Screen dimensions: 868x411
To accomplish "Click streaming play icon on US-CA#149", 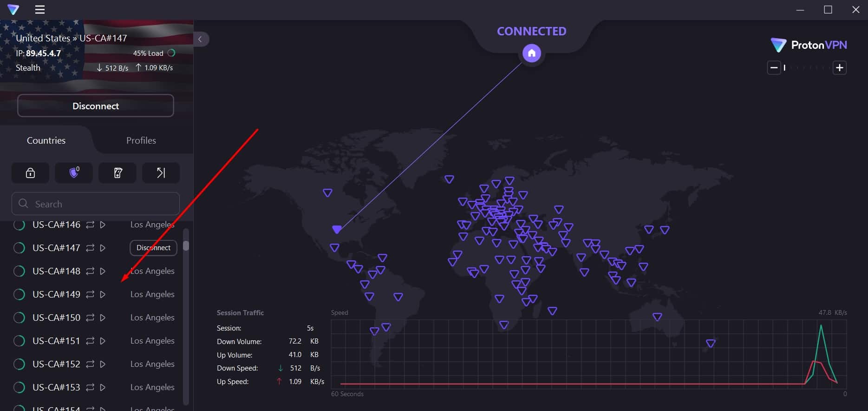I will coord(103,294).
